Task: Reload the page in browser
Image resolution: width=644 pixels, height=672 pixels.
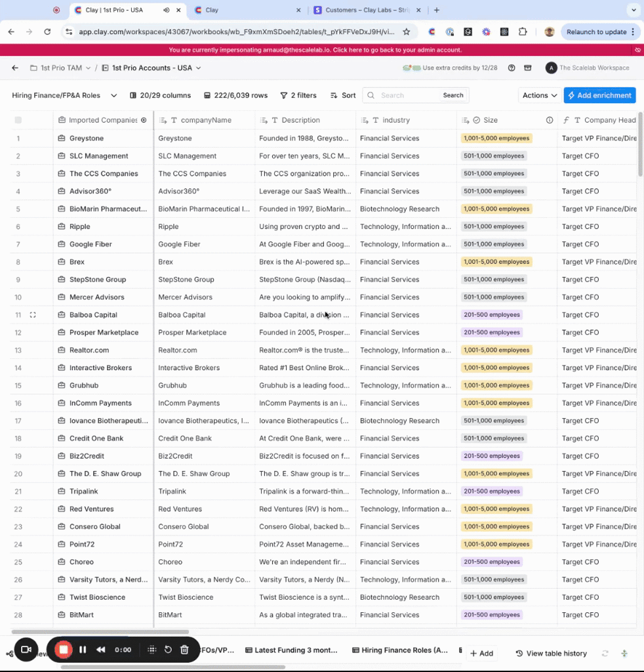Action: pos(47,31)
